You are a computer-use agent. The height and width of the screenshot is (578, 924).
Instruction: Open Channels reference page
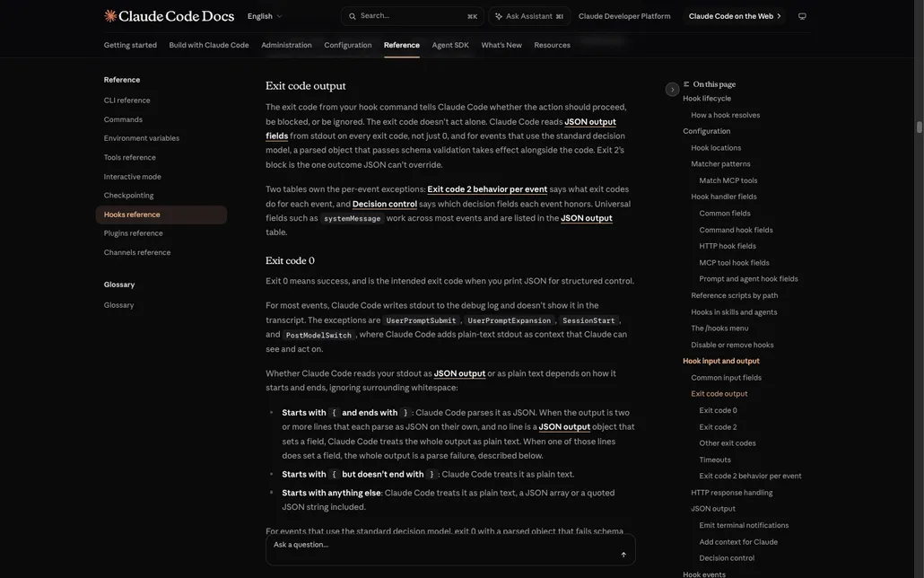(x=136, y=252)
